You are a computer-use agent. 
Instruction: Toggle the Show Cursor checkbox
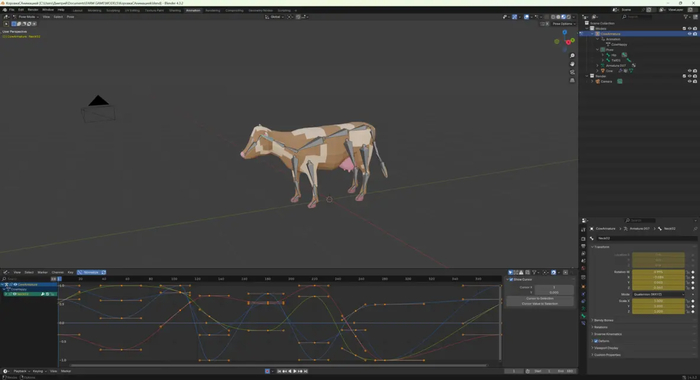click(x=511, y=280)
